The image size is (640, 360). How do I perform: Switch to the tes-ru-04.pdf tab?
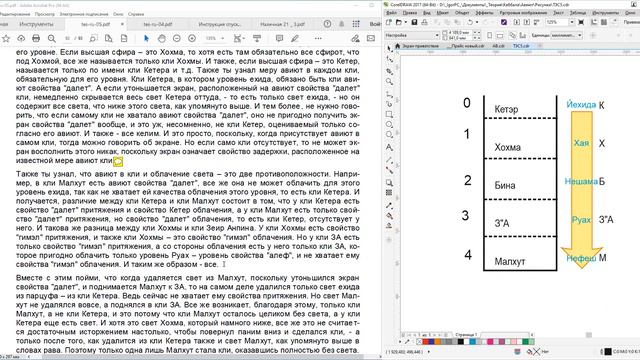point(158,24)
